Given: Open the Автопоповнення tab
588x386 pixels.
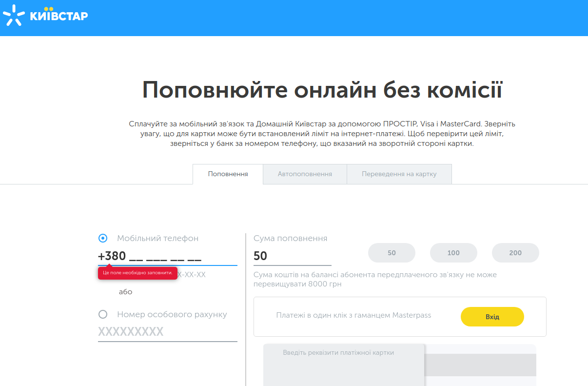Looking at the screenshot, I should coord(305,174).
